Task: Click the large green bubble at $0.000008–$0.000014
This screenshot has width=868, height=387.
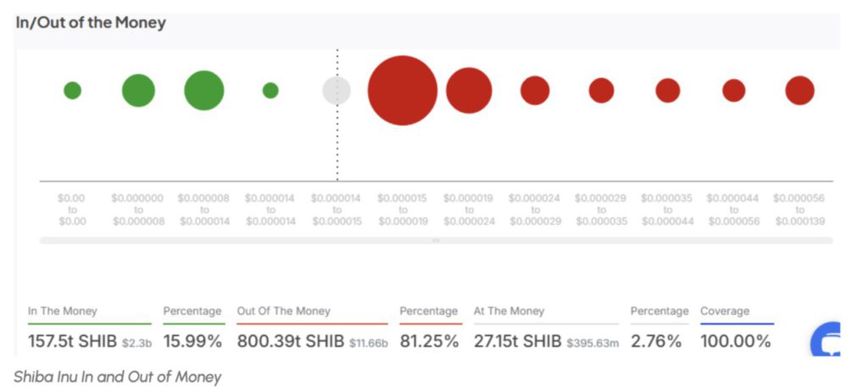Action: [204, 91]
